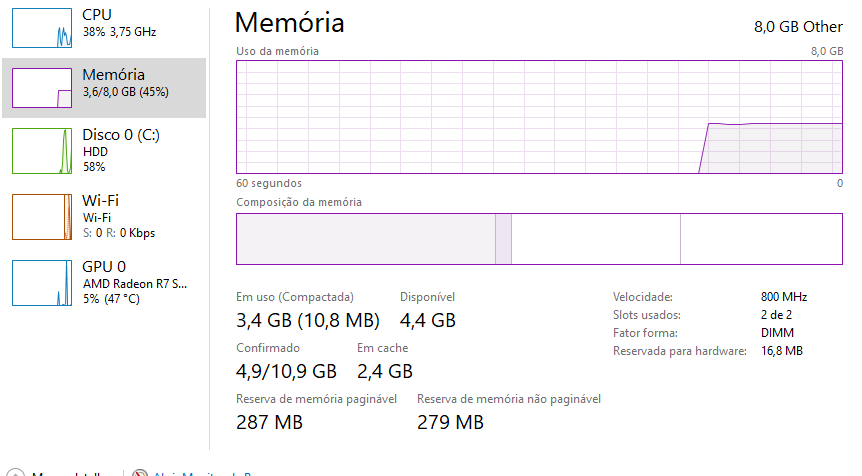Screen dimensions: 862x476
Task: Click the Uso da memória graph area
Action: click(539, 117)
